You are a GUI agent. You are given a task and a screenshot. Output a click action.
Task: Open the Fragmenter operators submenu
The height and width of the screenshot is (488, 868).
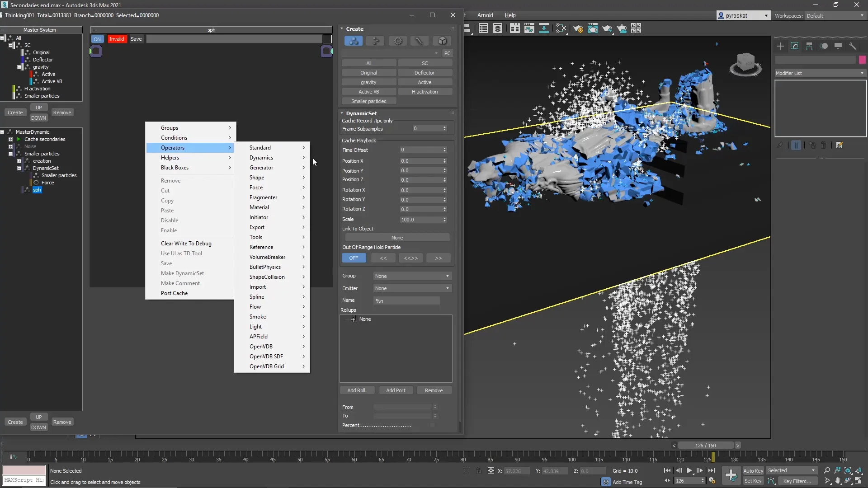point(272,197)
